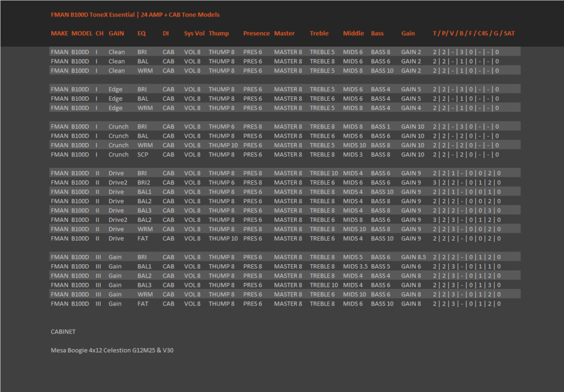Select MIDS 10 in the Drive WRM row
564x392 pixels.
(354, 230)
